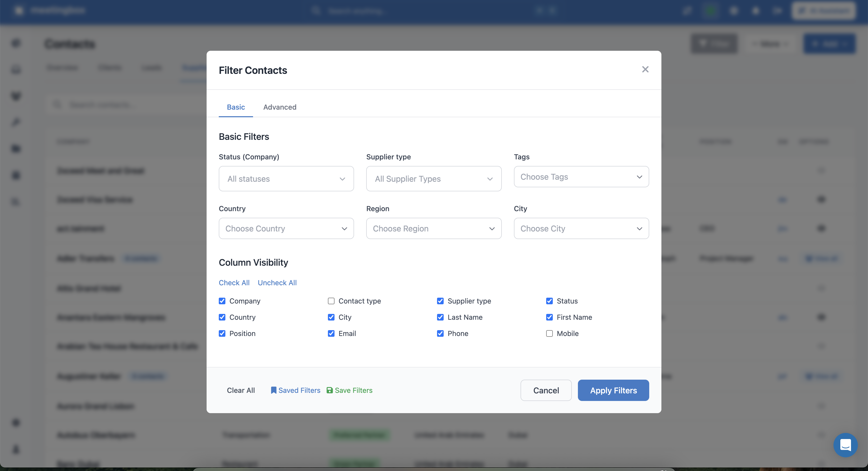Switch to the Advanced tab

(280, 107)
